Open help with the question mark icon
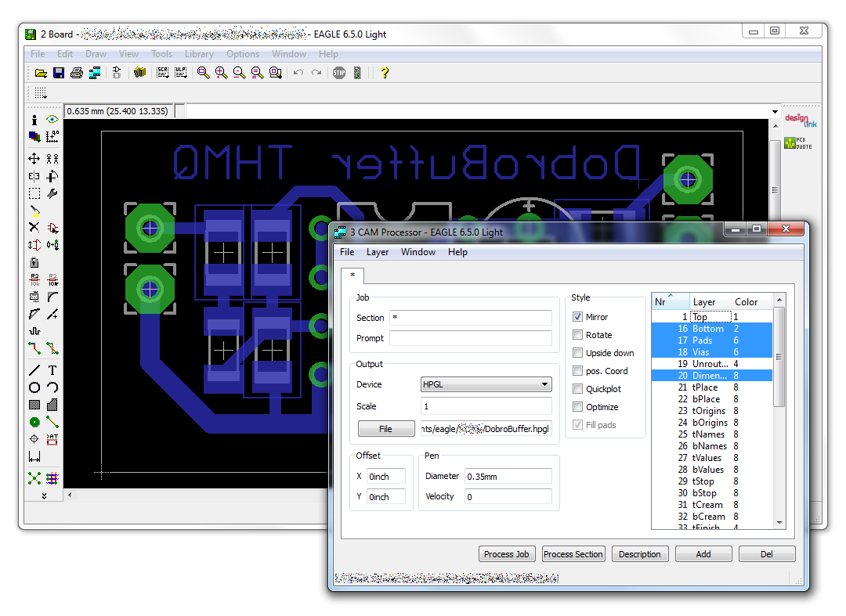This screenshot has height=616, width=846. (x=385, y=73)
